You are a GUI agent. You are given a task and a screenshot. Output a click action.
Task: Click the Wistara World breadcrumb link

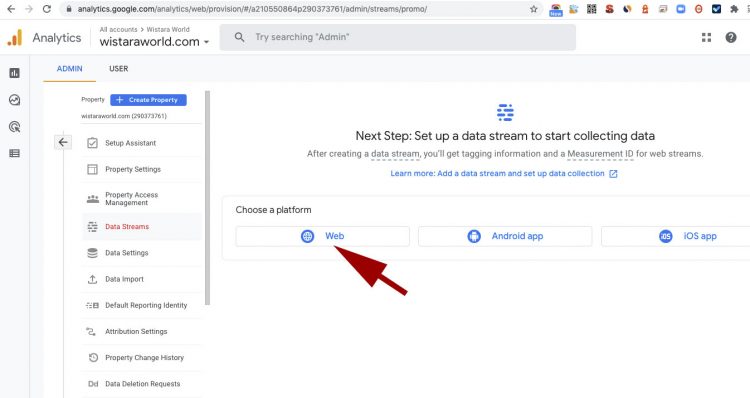[x=168, y=29]
